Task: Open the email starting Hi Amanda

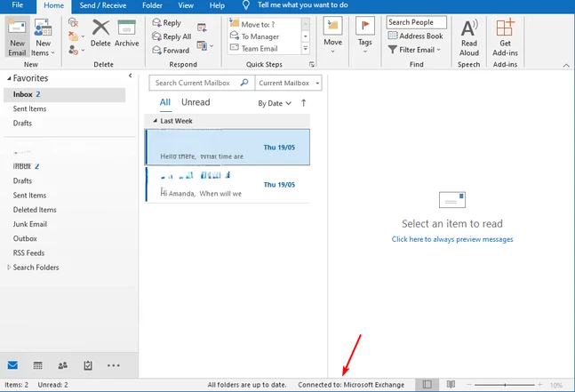Action: [228, 185]
